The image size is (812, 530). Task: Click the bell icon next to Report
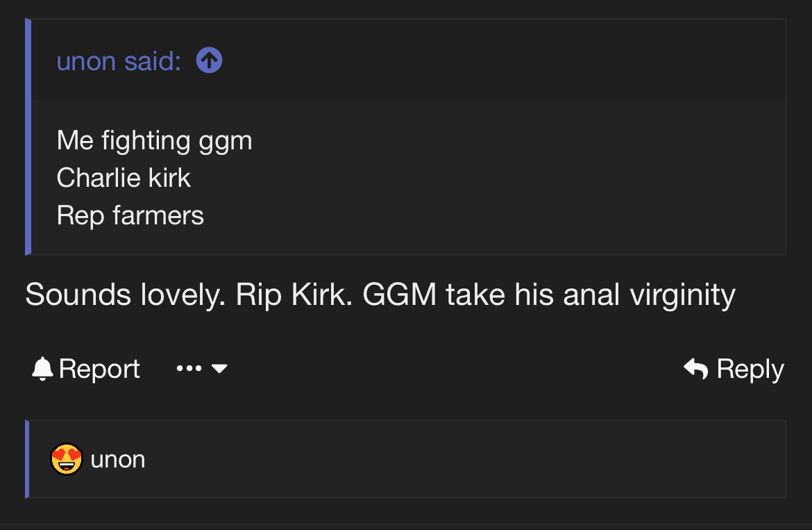42,369
